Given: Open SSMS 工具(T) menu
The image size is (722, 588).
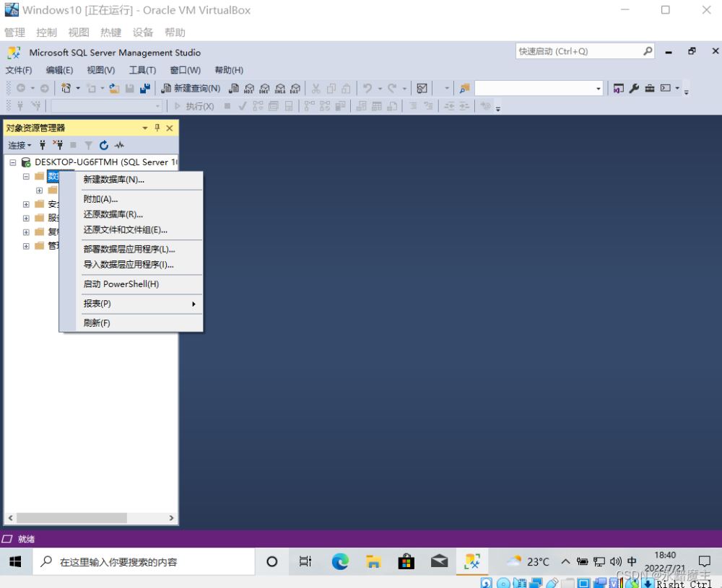Looking at the screenshot, I should pos(142,70).
